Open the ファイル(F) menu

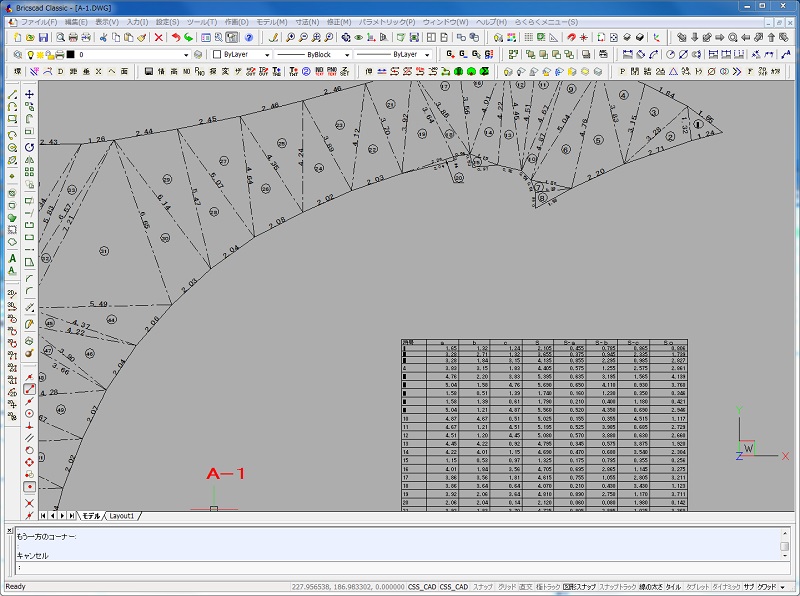pos(39,21)
